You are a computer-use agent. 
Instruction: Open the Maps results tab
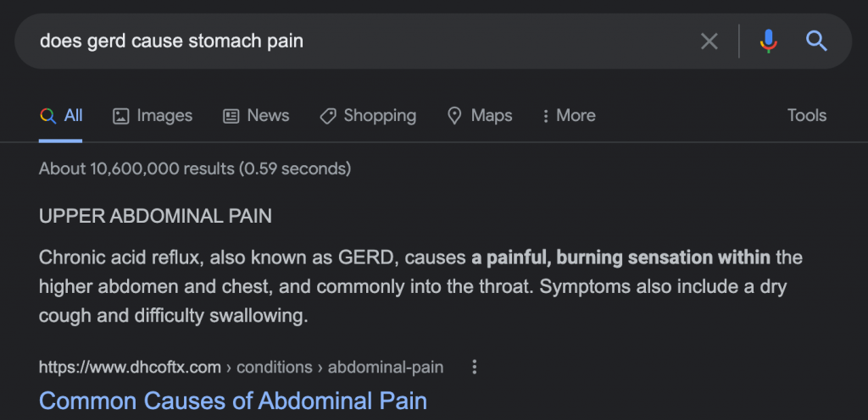click(492, 116)
